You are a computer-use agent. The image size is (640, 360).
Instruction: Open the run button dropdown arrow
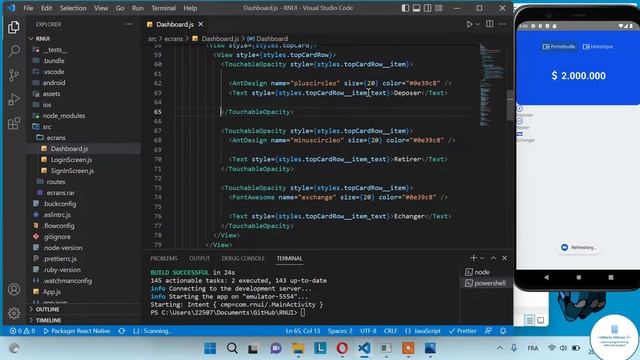tap(478, 24)
